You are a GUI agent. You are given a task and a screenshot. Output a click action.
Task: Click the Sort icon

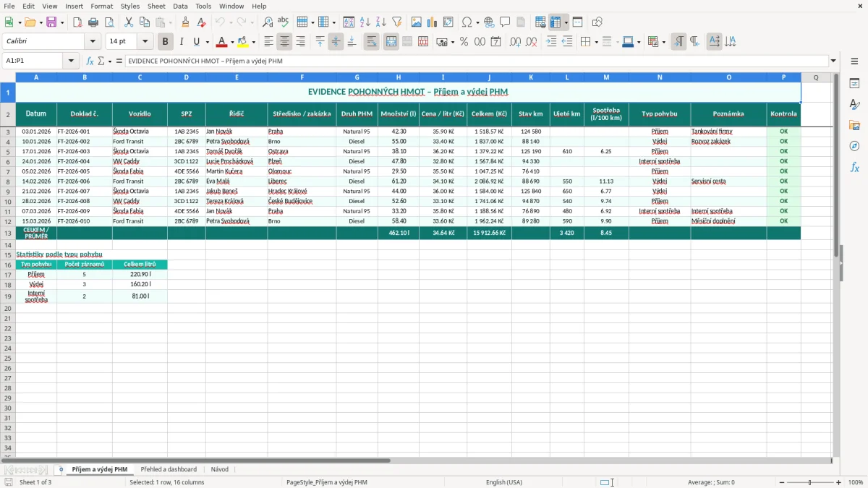[x=349, y=22]
